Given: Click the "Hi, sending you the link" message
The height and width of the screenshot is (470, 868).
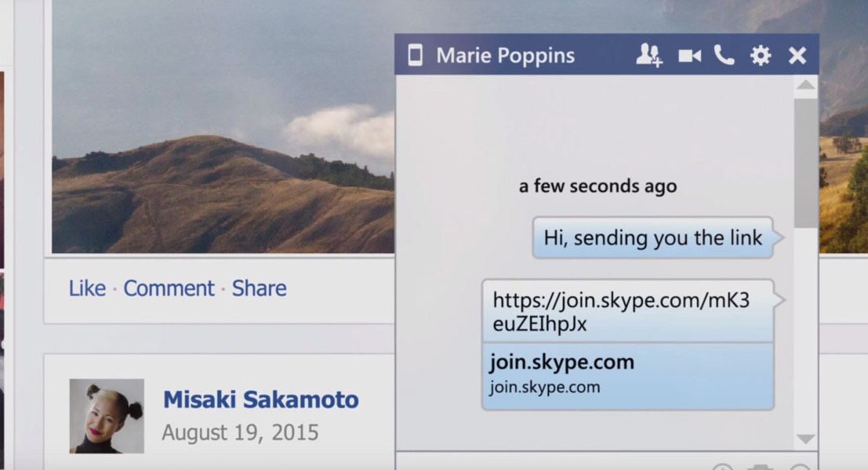Looking at the screenshot, I should point(652,238).
